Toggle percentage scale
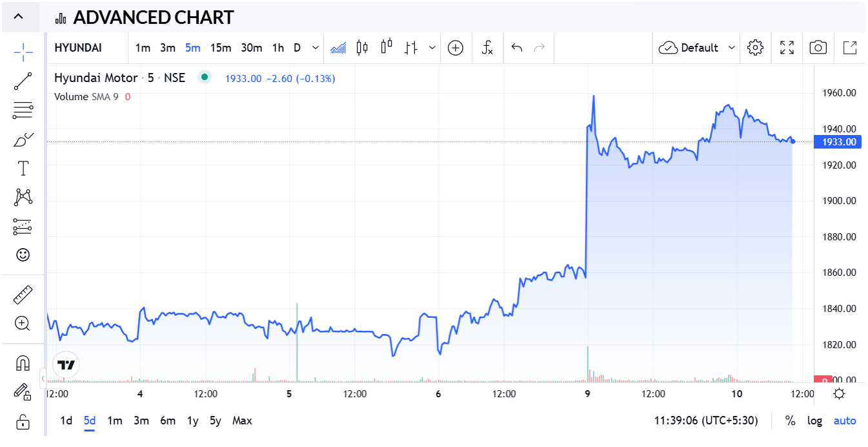Image resolution: width=868 pixels, height=447 pixels. coord(791,421)
